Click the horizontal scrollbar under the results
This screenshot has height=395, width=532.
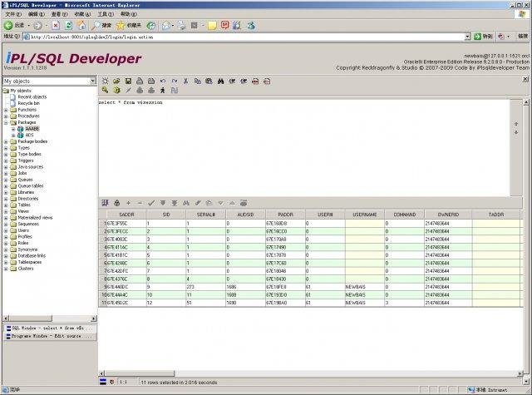[x=140, y=373]
